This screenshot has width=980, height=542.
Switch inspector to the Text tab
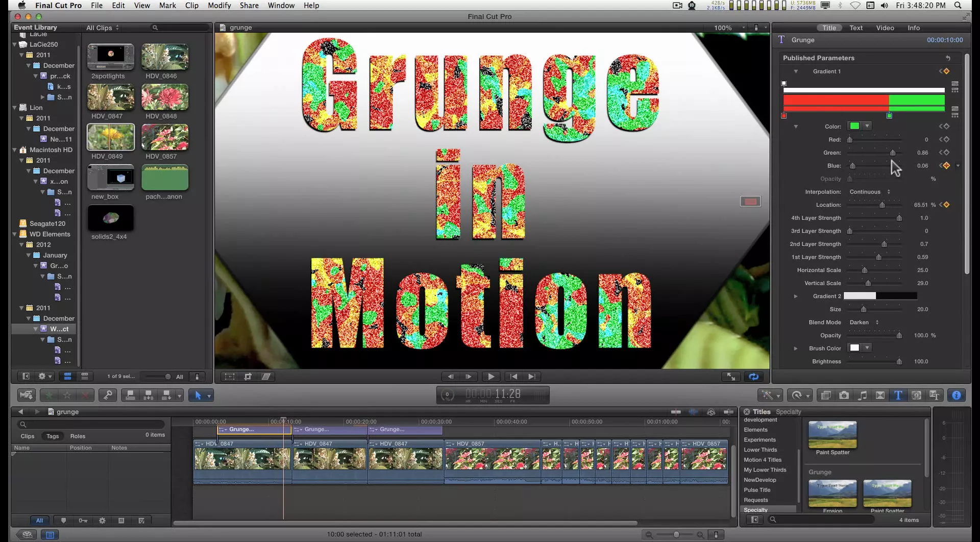point(856,28)
